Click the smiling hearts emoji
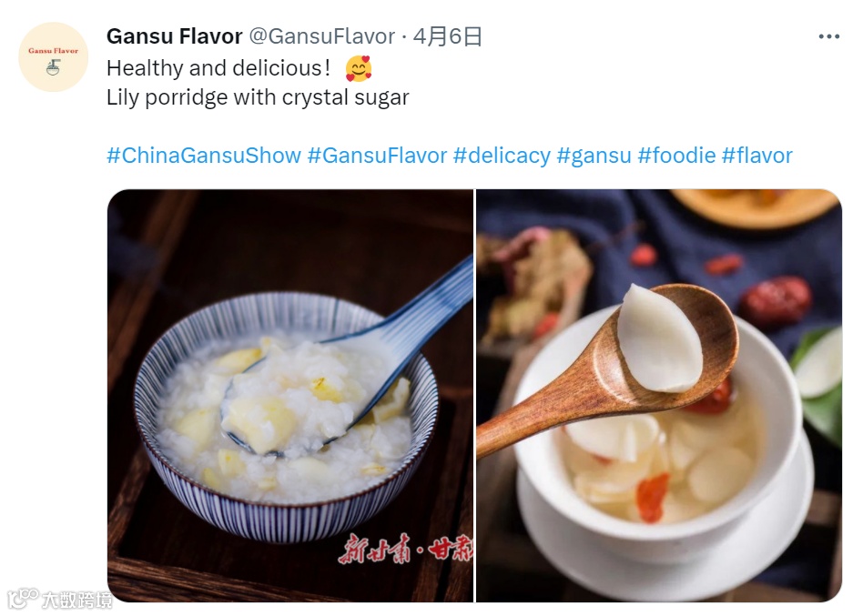This screenshot has width=863, height=616. point(359,69)
